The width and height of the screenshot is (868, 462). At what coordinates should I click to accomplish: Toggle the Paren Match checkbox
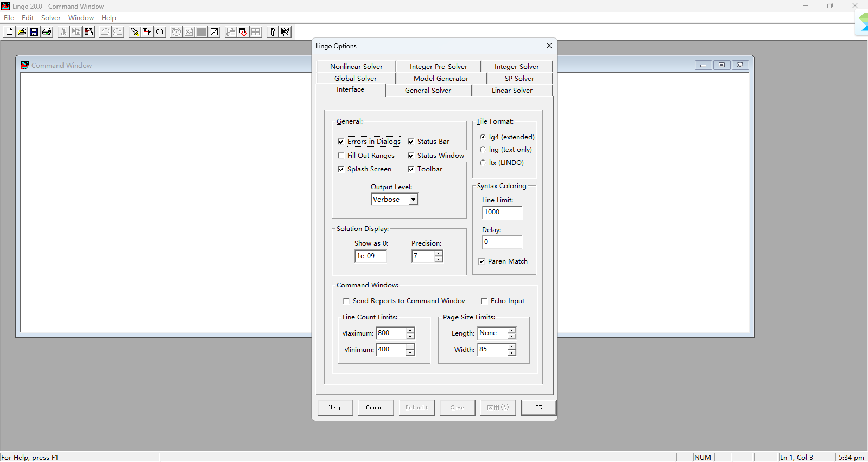(x=503, y=261)
